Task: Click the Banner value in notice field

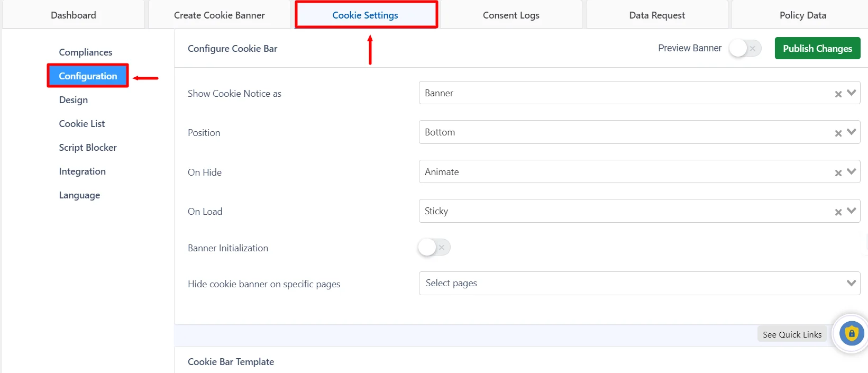Action: tap(439, 93)
